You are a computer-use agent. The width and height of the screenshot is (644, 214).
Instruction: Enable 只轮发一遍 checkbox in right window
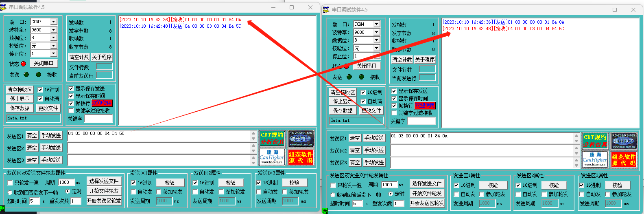click(333, 185)
